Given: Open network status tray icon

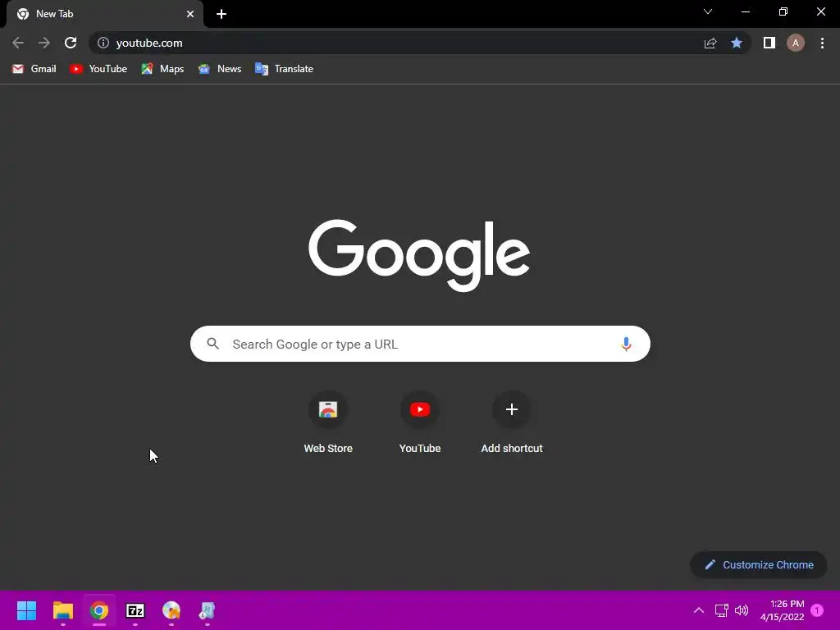Looking at the screenshot, I should (x=721, y=610).
